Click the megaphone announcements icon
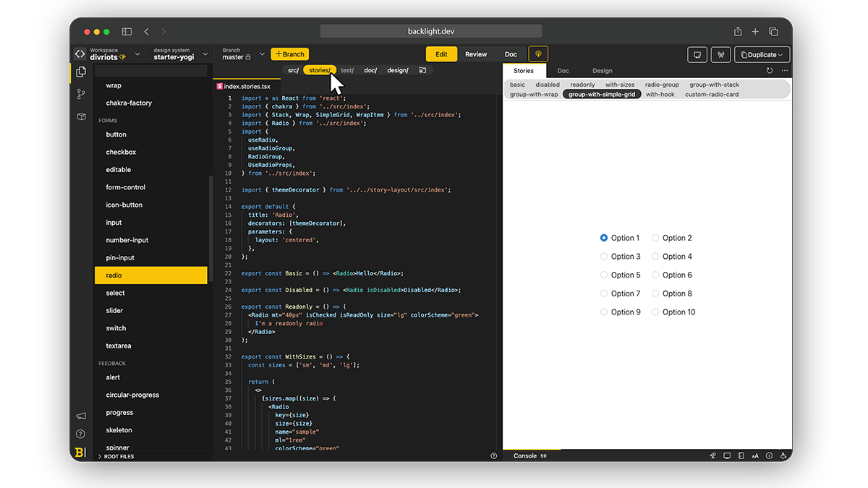The image size is (868, 488). pyautogui.click(x=80, y=416)
